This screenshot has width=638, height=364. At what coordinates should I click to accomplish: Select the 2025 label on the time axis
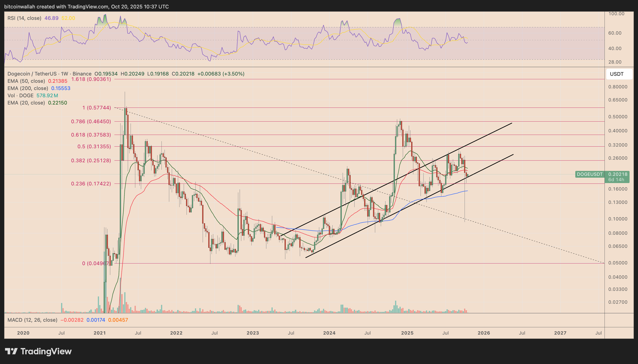point(407,333)
